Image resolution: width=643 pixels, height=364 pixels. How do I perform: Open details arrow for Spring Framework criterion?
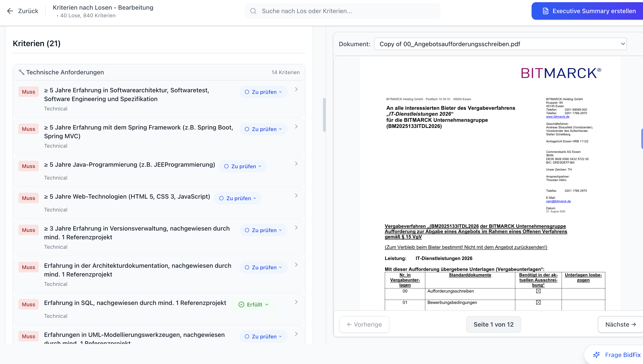point(296,126)
